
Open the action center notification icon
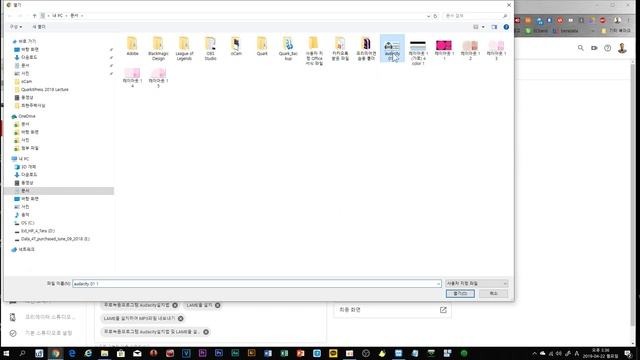[x=628, y=353]
